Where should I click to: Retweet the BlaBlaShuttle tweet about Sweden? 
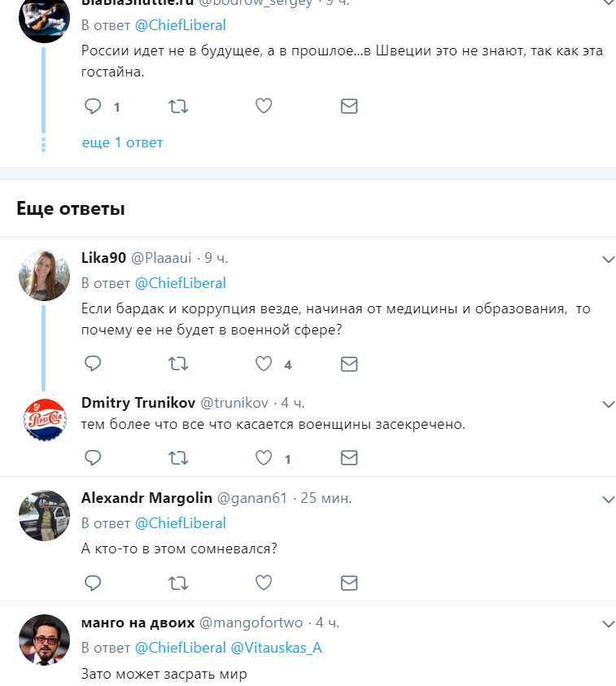point(178,107)
